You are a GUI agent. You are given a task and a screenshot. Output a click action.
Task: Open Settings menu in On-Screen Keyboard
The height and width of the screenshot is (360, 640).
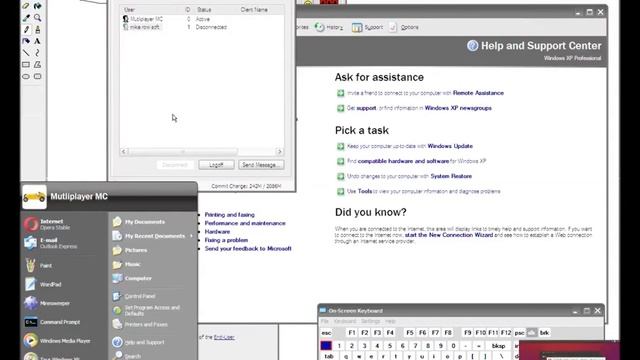[370, 321]
